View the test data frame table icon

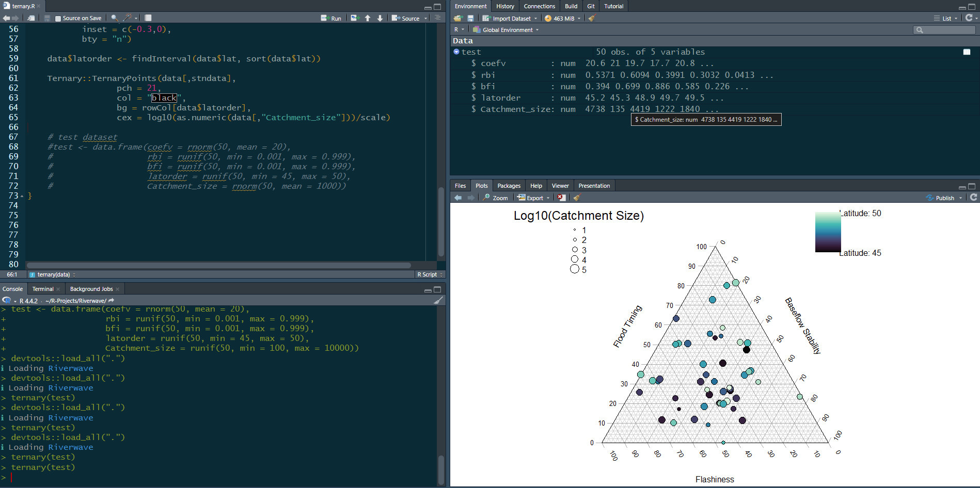(x=967, y=52)
